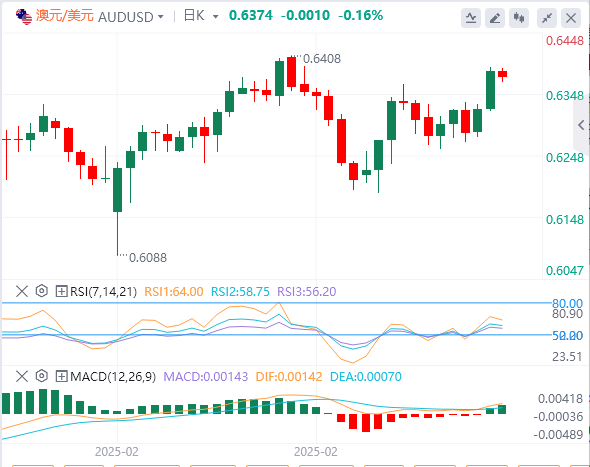
Task: Switch chart type with candlestick icon
Action: pos(519,18)
